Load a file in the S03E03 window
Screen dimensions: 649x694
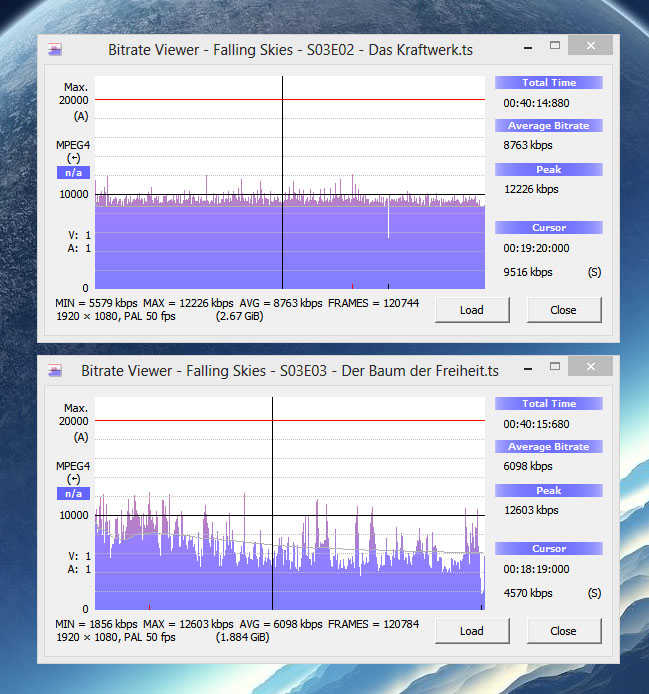pyautogui.click(x=471, y=631)
